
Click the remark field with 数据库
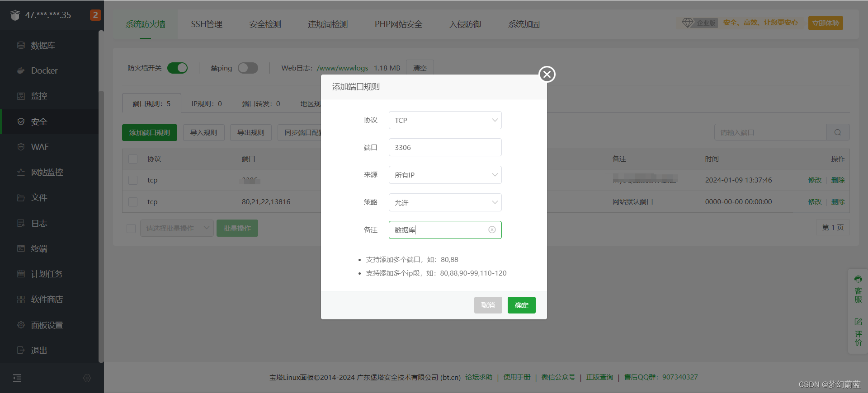[x=445, y=230]
